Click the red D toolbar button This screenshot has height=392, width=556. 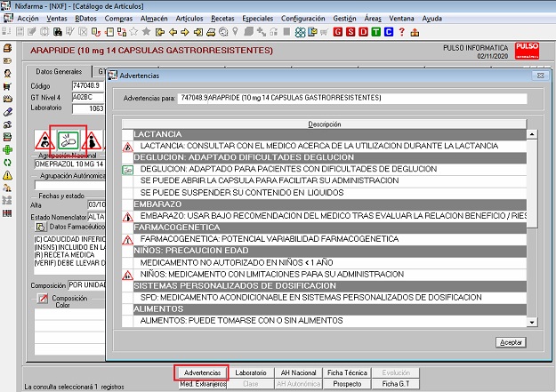(363, 32)
